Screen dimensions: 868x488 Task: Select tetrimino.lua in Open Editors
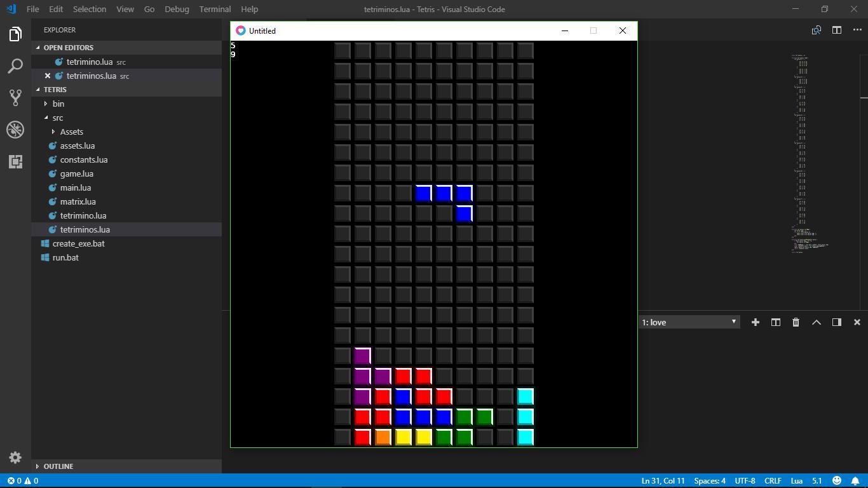point(126,62)
